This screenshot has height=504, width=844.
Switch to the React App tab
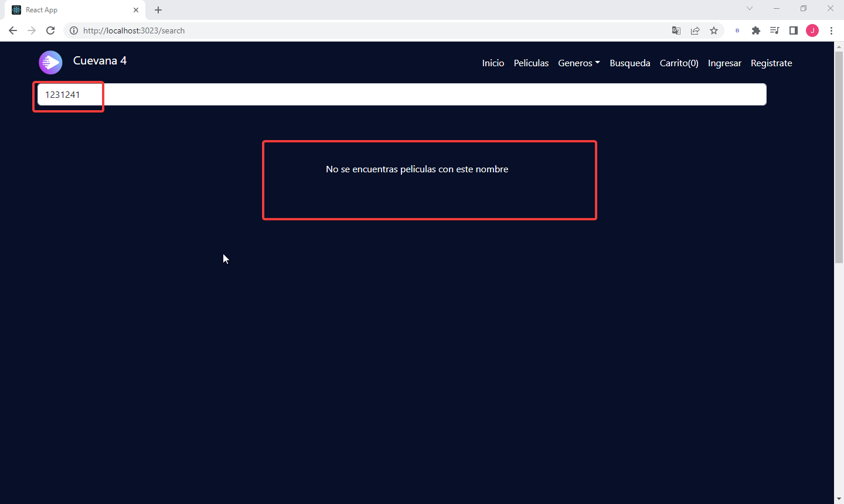point(70,9)
